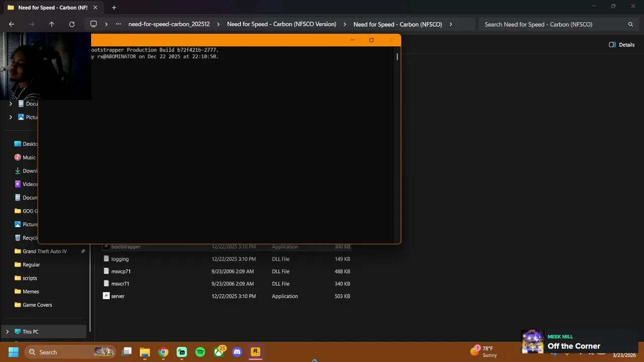Open Task View from the taskbar

tap(127, 352)
